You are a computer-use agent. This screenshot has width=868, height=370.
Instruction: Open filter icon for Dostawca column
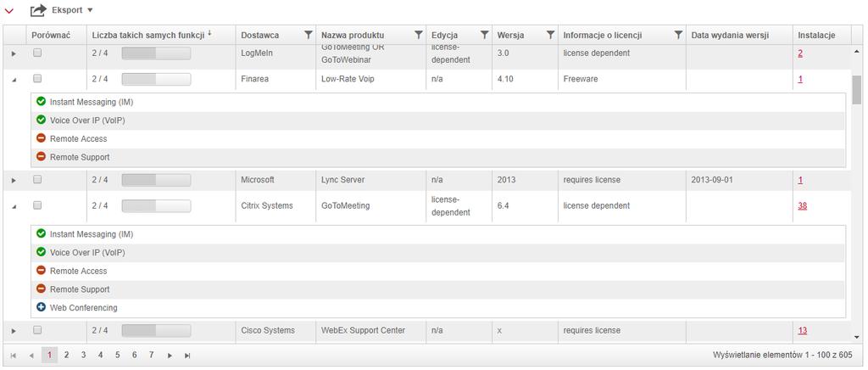[x=308, y=36]
